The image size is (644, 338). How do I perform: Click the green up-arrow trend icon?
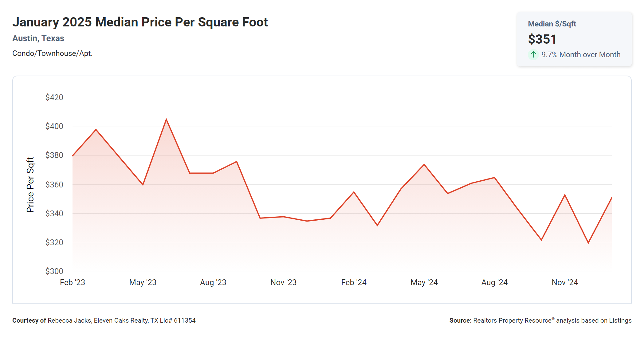[x=533, y=55]
